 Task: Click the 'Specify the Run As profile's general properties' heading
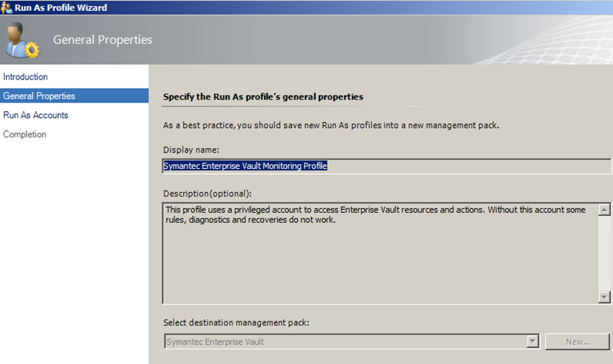pos(263,96)
